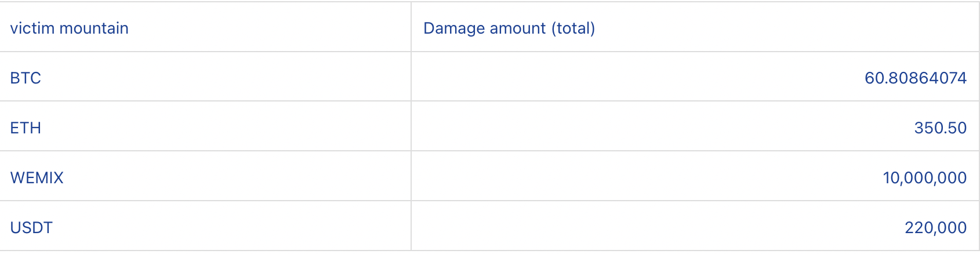Click the "Damage amount (total)" column header
The height and width of the screenshot is (254, 980).
509,28
